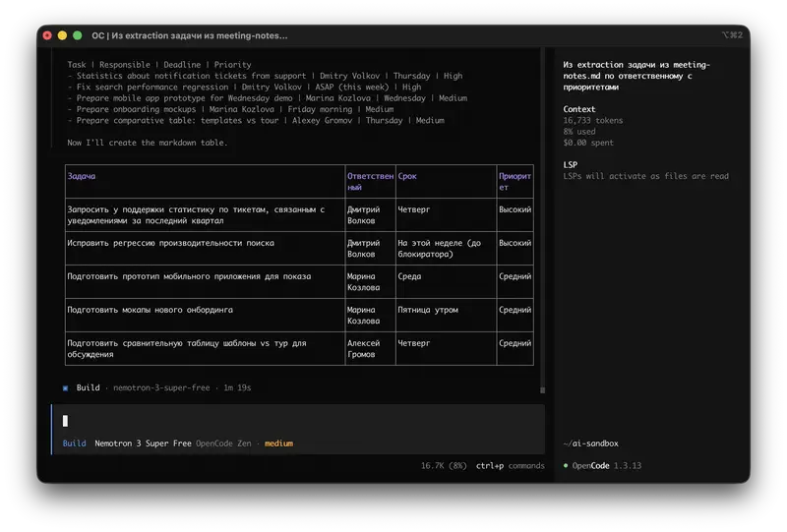This screenshot has height=532, width=787.
Task: Click the vertical scrollbar of the chat pane
Action: (x=542, y=216)
